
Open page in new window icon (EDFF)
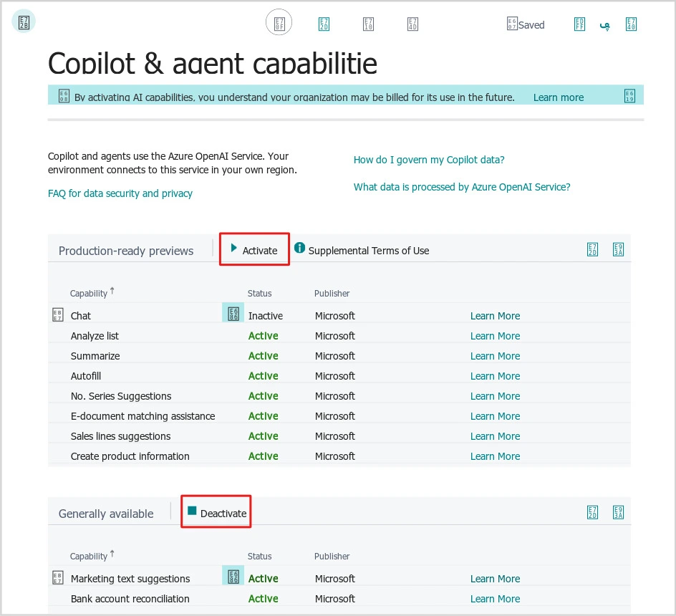coord(579,24)
